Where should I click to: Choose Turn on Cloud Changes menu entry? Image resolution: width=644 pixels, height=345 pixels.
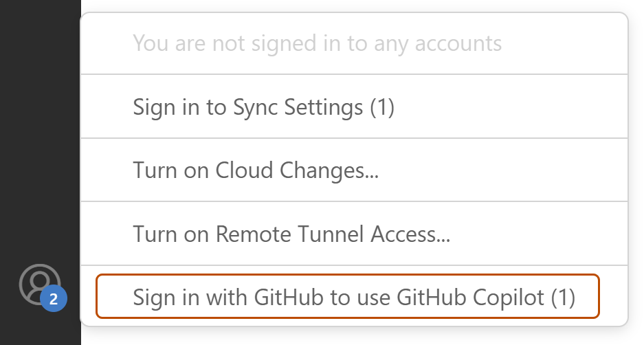coord(256,170)
